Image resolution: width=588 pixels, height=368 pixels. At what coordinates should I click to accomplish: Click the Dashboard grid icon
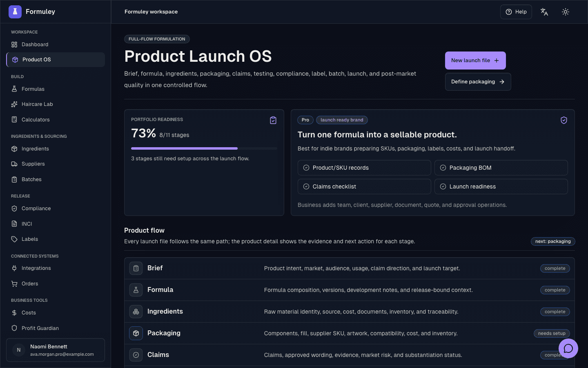pos(14,45)
